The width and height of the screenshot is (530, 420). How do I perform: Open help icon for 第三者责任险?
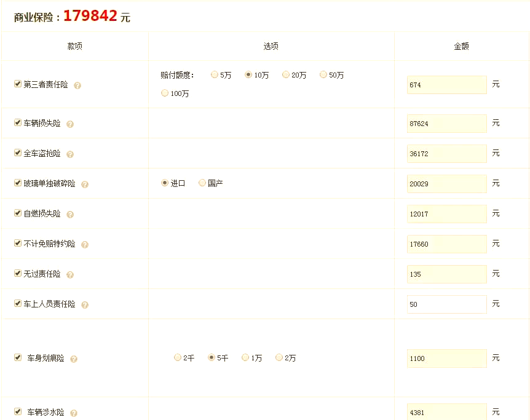77,85
